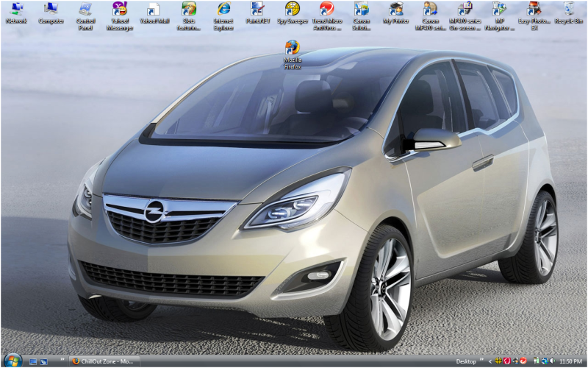Open the Recycle Bin
588x368 pixels.
(x=568, y=10)
